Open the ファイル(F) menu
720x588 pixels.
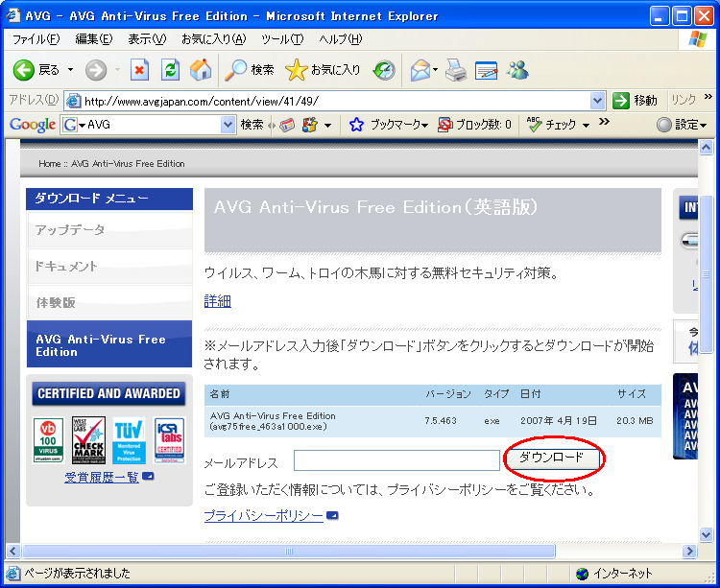click(x=36, y=39)
